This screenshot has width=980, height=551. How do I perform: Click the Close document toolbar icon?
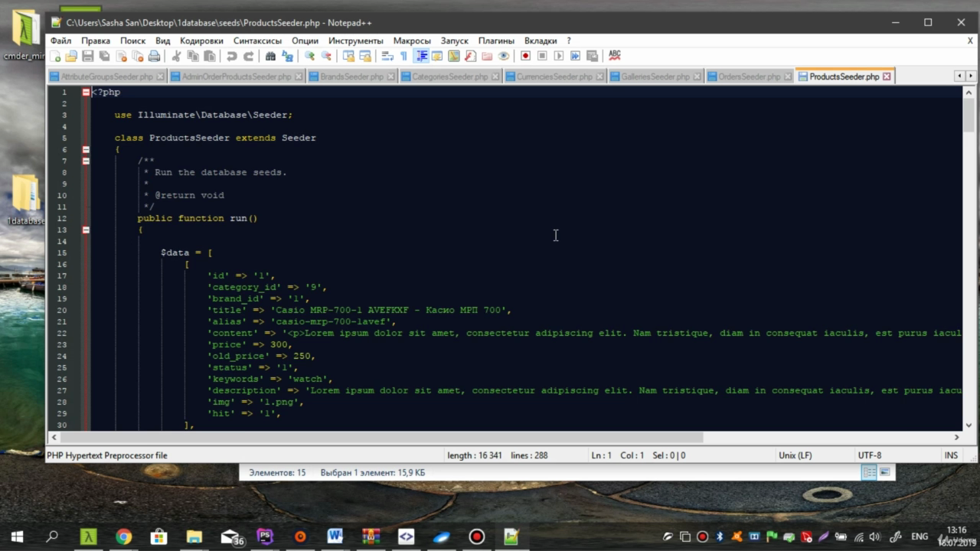click(122, 56)
